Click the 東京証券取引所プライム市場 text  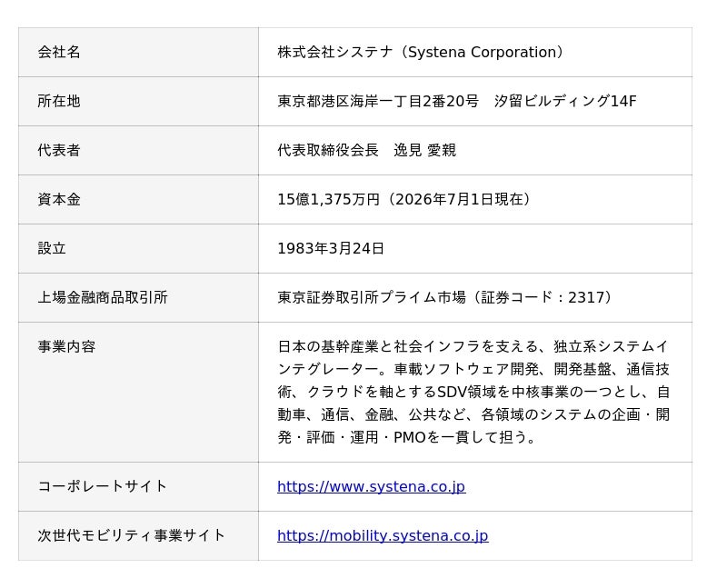(x=372, y=297)
